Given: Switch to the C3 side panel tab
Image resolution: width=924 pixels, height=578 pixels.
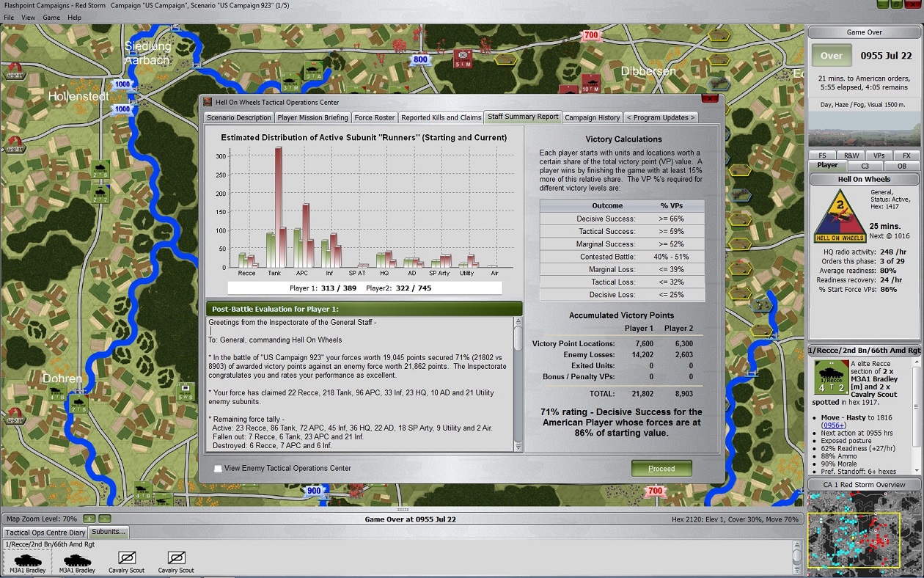Looking at the screenshot, I should pos(865,166).
